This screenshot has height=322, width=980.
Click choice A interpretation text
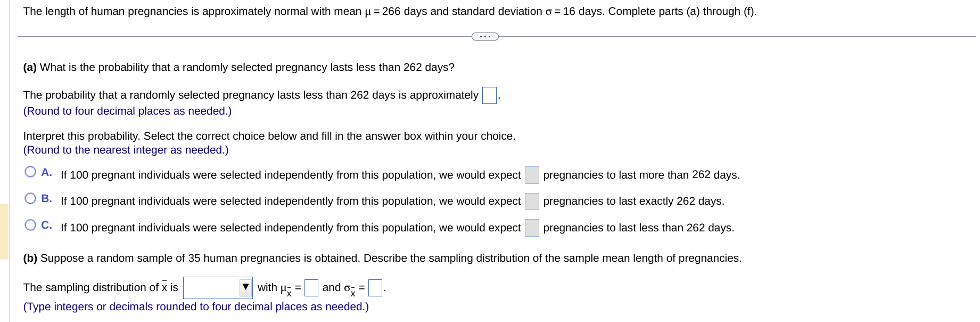click(x=290, y=175)
